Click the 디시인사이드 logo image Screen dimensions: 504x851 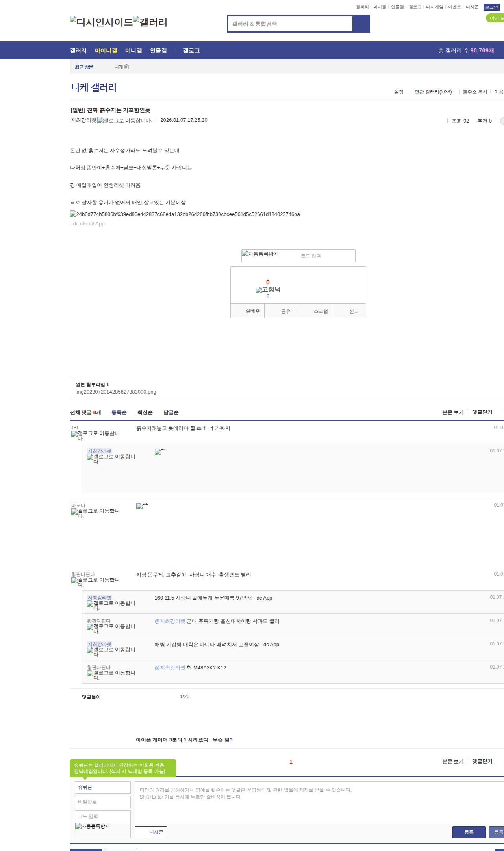[x=101, y=22]
